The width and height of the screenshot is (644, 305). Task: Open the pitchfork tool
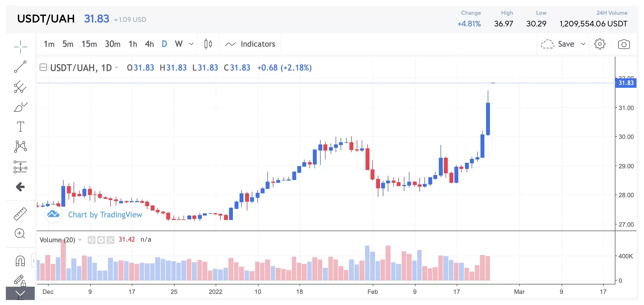point(20,87)
